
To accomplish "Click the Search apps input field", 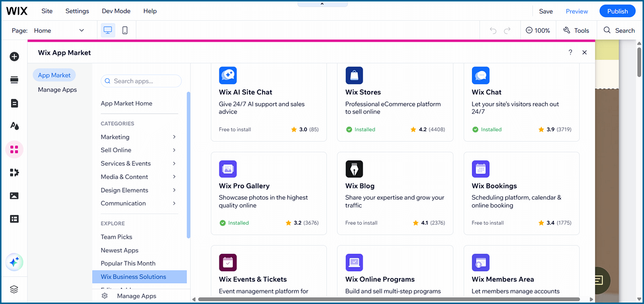I will coord(141,81).
